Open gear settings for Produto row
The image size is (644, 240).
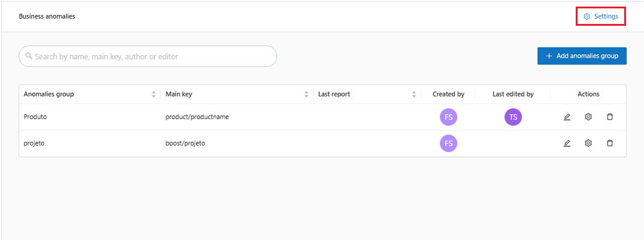pos(588,117)
